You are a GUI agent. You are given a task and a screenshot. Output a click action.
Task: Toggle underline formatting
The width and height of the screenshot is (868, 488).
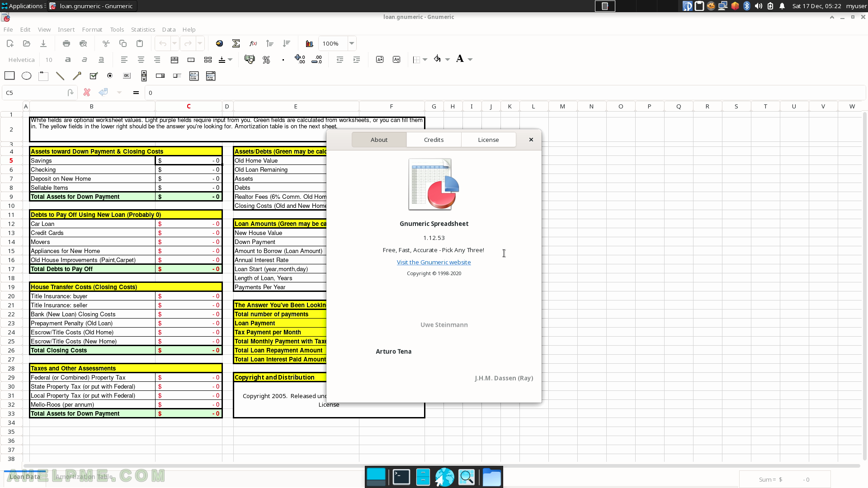[101, 59]
